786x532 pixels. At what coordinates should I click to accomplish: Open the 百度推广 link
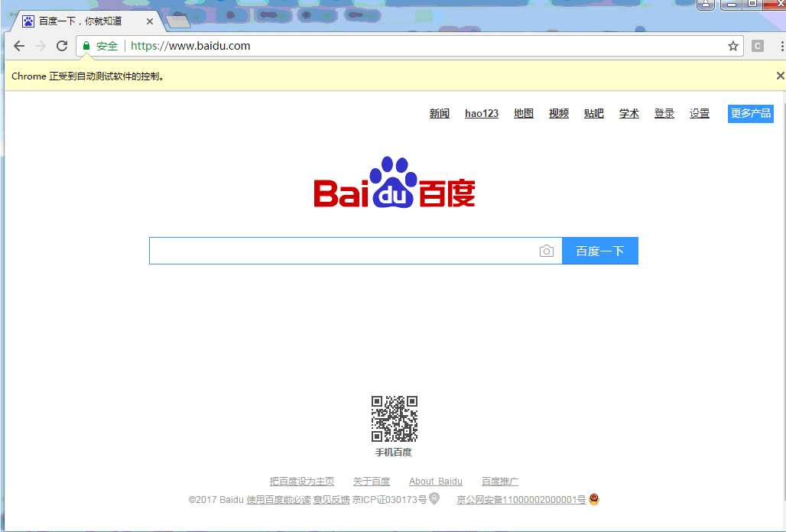(x=500, y=482)
